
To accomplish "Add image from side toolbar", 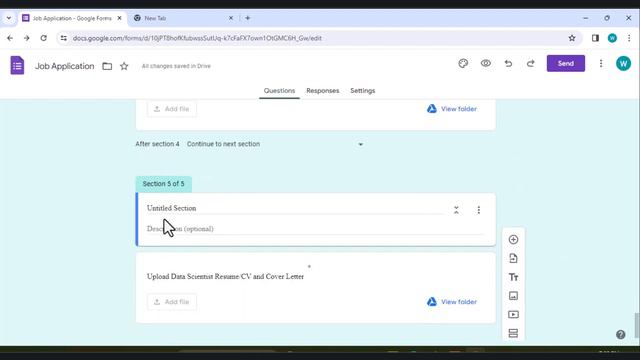I will (x=513, y=296).
